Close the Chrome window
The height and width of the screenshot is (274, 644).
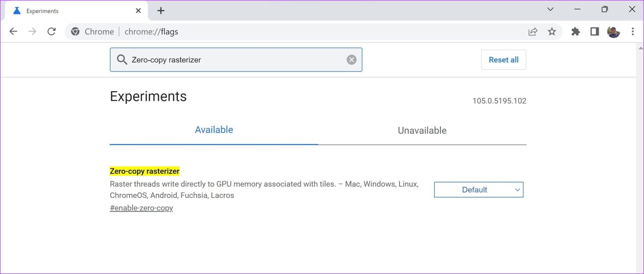[x=632, y=9]
